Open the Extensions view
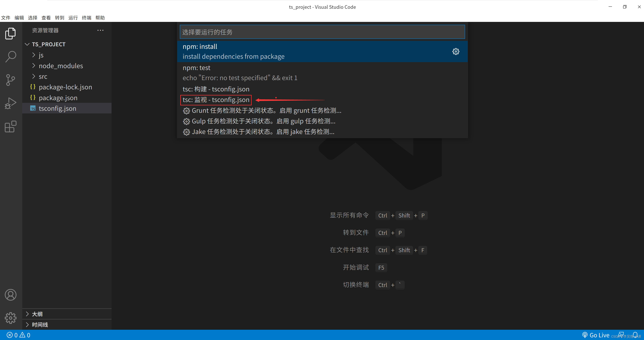This screenshot has width=644, height=340. (x=10, y=127)
